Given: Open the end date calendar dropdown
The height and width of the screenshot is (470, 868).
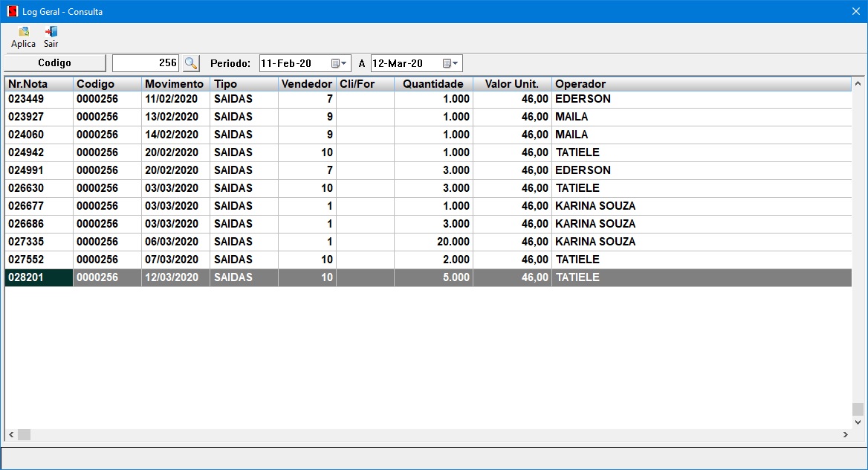Looking at the screenshot, I should [x=451, y=63].
